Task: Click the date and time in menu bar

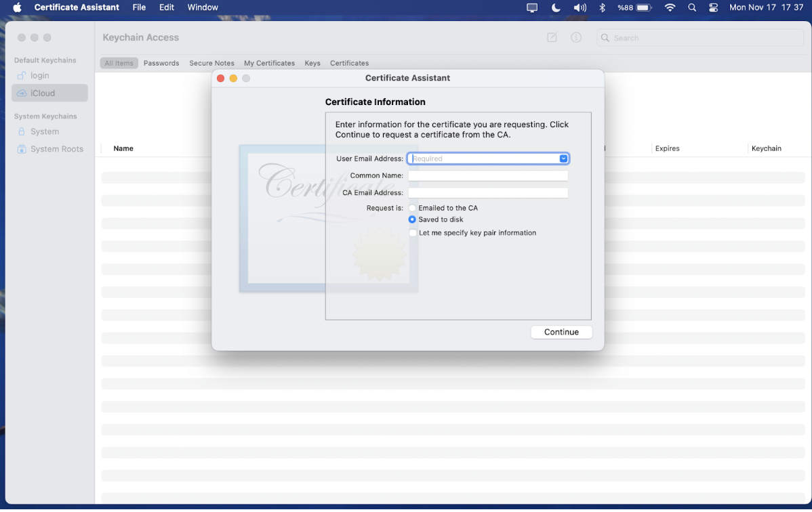Action: click(x=766, y=7)
